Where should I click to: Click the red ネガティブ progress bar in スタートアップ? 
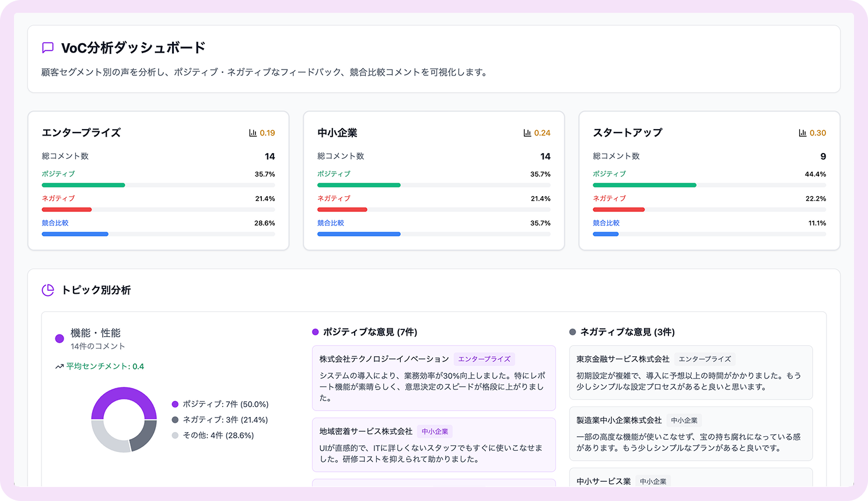[x=618, y=210]
